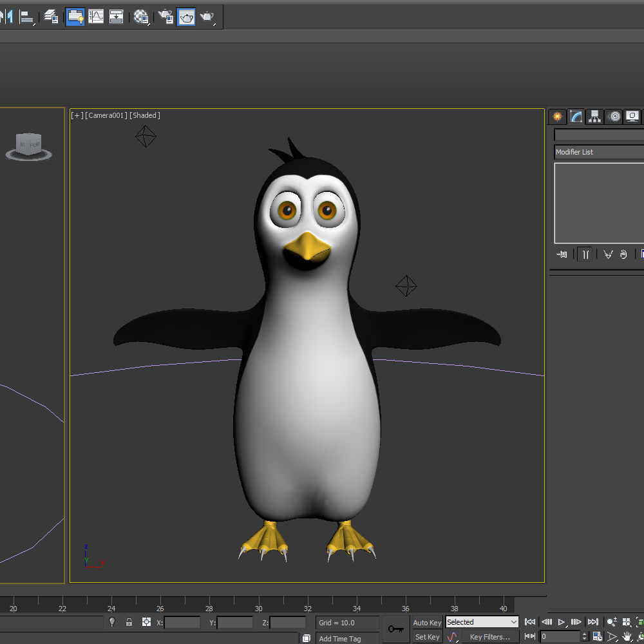Toggle the Selection Lock padlock
This screenshot has width=644, height=644.
click(x=129, y=622)
